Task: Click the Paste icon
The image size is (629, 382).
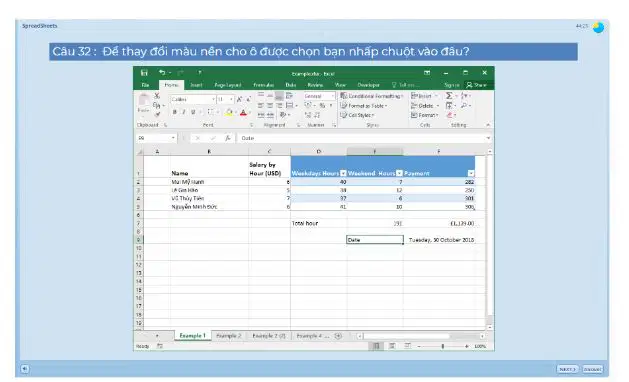Action: point(144,100)
